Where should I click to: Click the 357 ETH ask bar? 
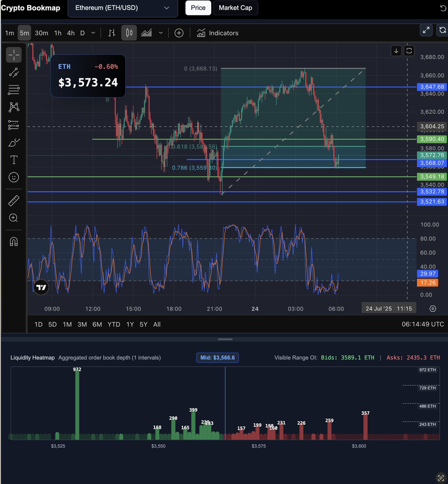pyautogui.click(x=365, y=427)
